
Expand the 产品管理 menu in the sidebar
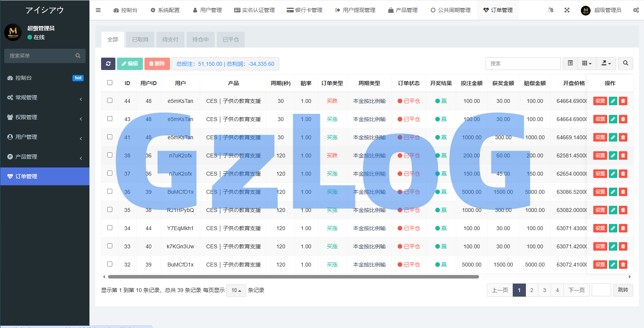pyautogui.click(x=45, y=157)
